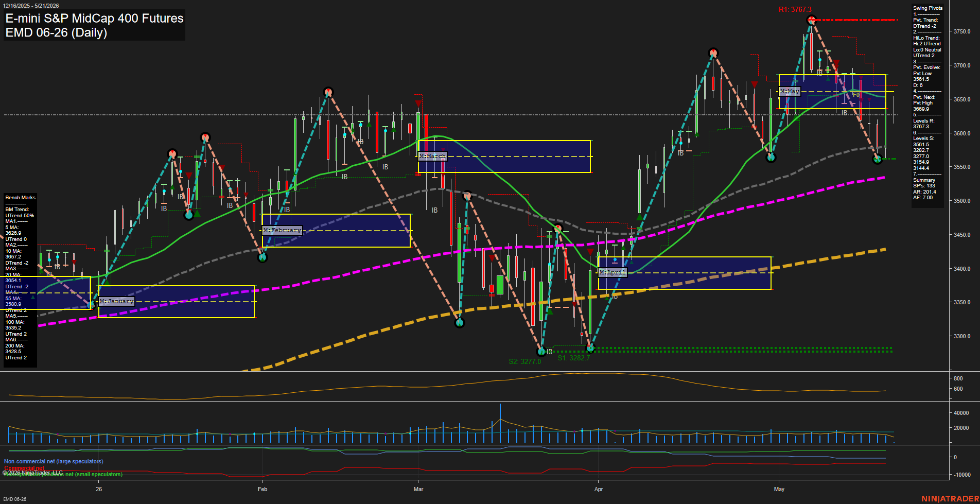Click the 40000 label on volume axis
The image size is (980, 504).
coord(961,413)
